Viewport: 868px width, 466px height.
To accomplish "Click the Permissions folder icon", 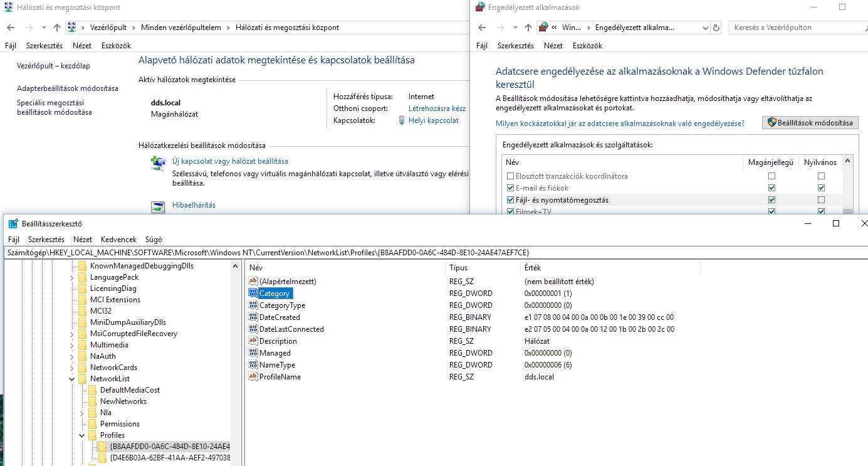I will click(93, 424).
